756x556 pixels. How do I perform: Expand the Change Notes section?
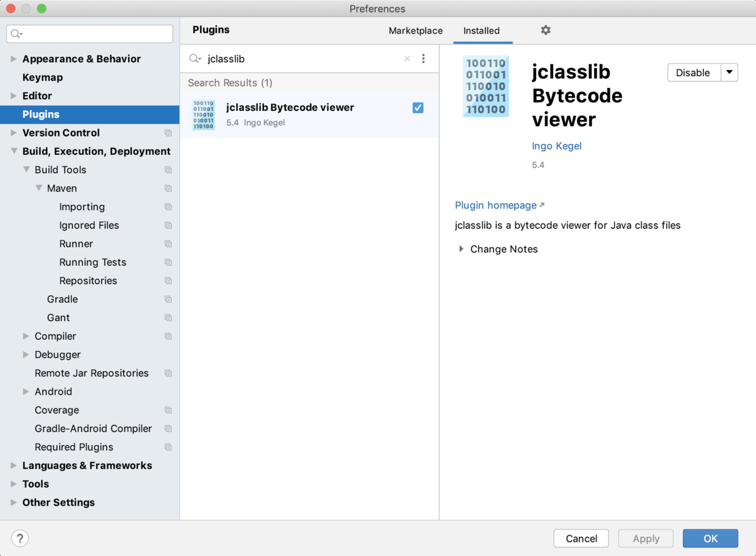(462, 249)
